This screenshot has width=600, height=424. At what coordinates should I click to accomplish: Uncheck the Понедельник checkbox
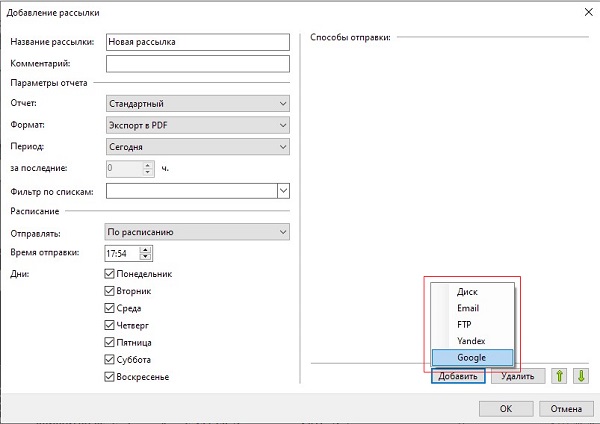click(x=109, y=274)
